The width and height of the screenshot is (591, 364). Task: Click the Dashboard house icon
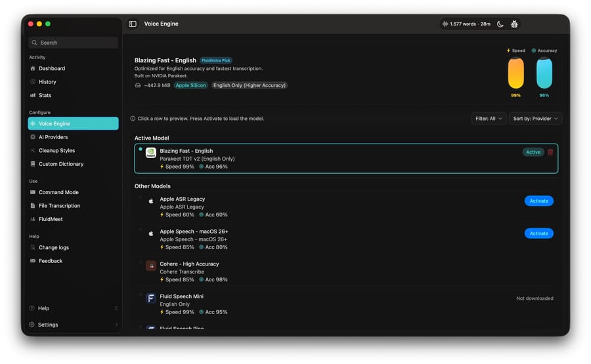point(33,68)
